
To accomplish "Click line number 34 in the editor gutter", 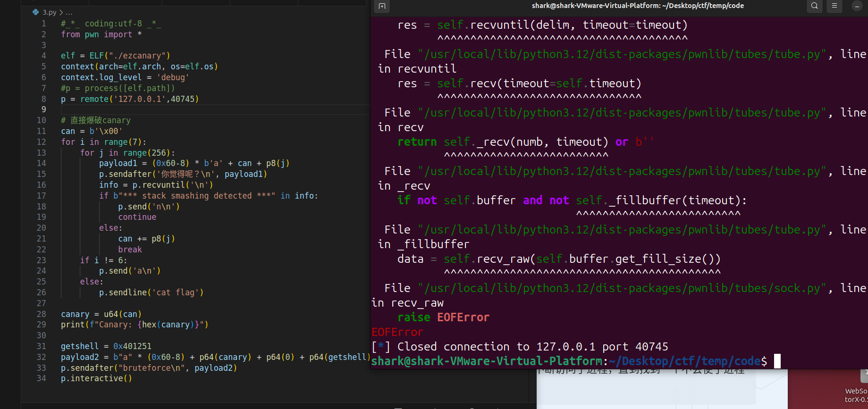I will pyautogui.click(x=42, y=378).
